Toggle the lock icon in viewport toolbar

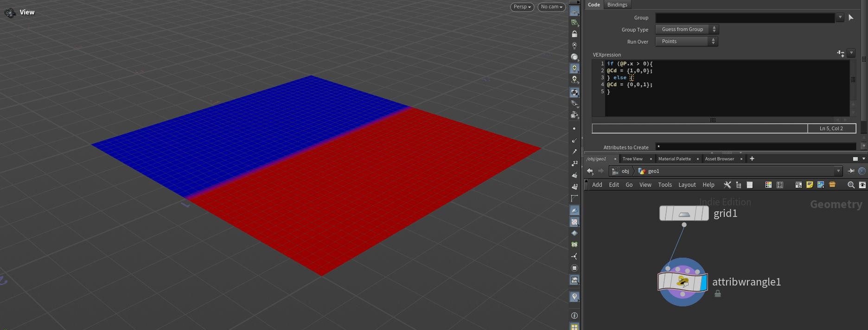pyautogui.click(x=574, y=34)
